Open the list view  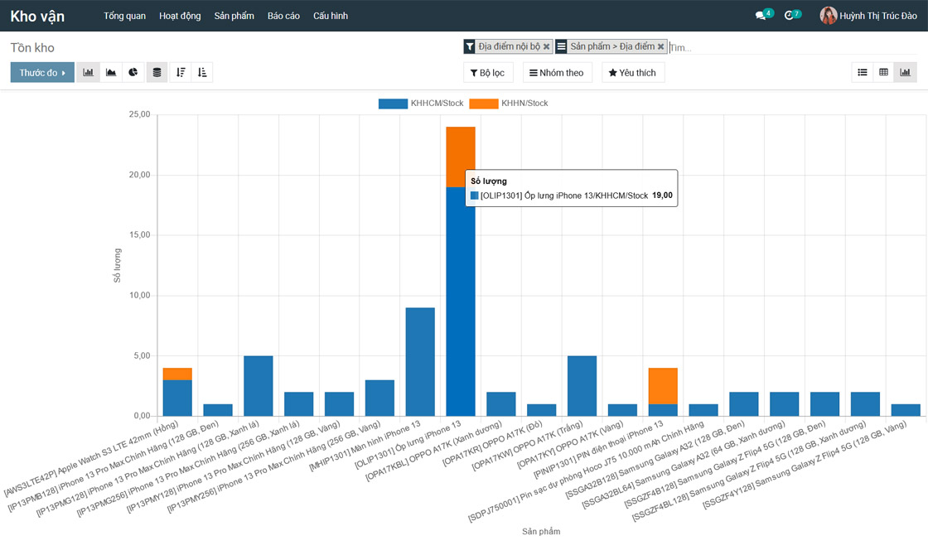coord(863,73)
